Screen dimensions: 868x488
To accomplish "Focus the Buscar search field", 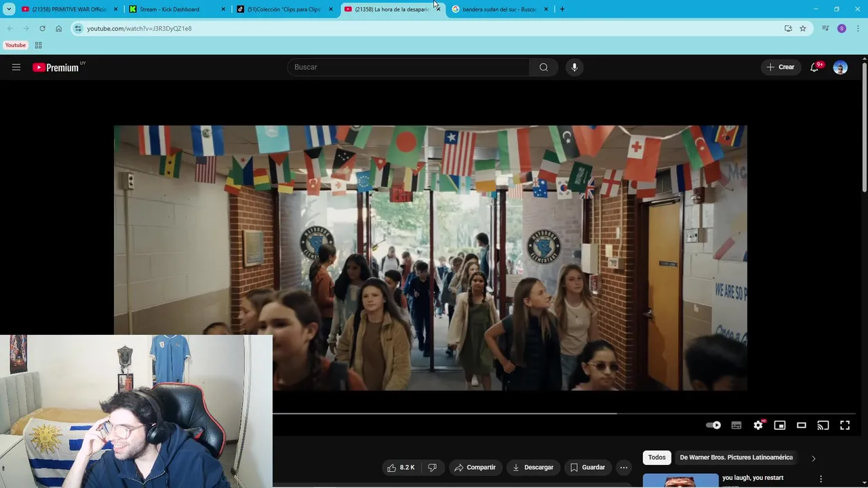I will (x=408, y=67).
